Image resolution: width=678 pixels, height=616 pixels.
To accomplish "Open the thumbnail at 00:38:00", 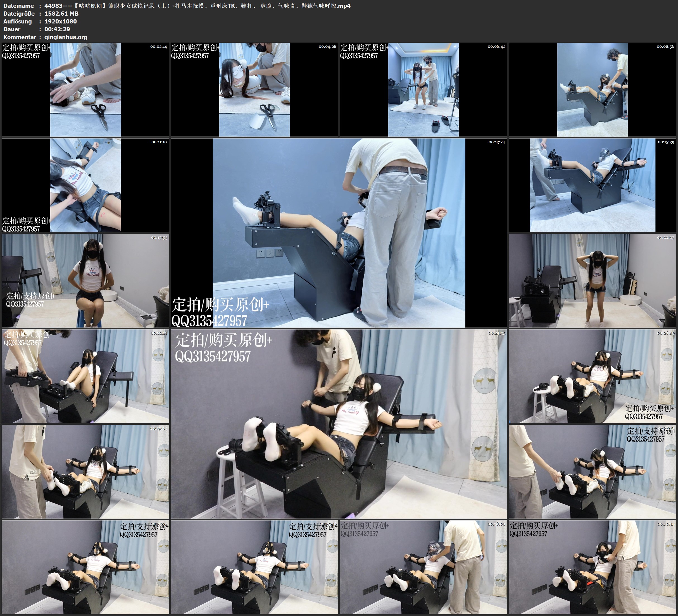I will click(x=423, y=567).
